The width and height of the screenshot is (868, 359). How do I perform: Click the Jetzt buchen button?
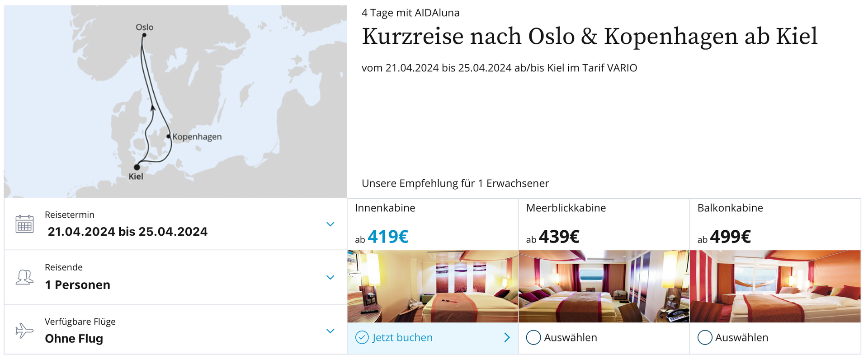433,338
